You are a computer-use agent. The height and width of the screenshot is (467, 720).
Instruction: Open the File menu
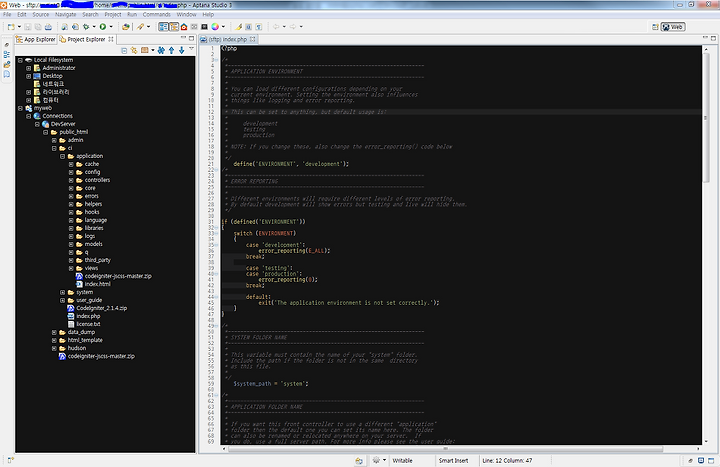tap(7, 14)
